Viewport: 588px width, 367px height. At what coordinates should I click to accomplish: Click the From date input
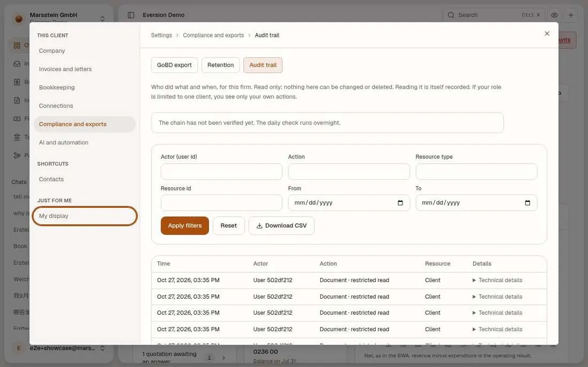[x=349, y=203]
